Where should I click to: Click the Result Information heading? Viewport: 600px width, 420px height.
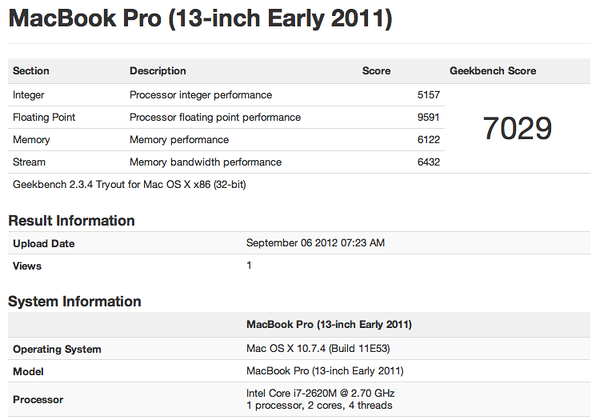point(72,221)
